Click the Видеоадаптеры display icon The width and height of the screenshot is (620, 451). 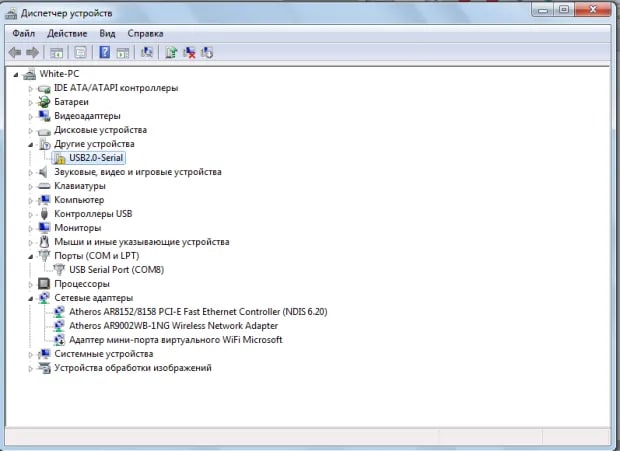click(x=44, y=116)
